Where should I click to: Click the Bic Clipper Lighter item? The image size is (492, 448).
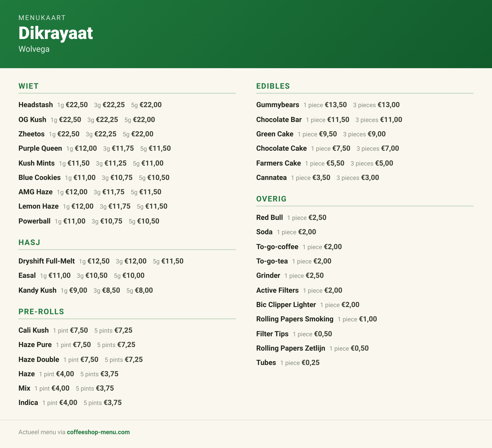tap(286, 305)
